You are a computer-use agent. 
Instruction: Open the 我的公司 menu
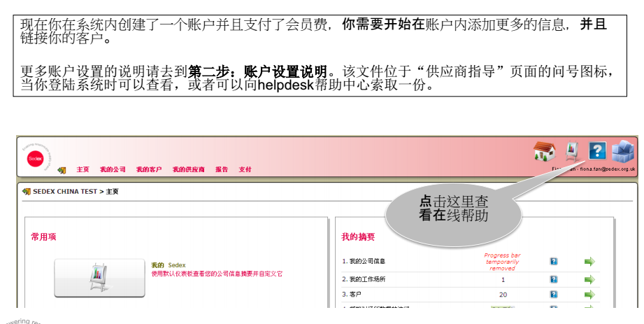113,169
